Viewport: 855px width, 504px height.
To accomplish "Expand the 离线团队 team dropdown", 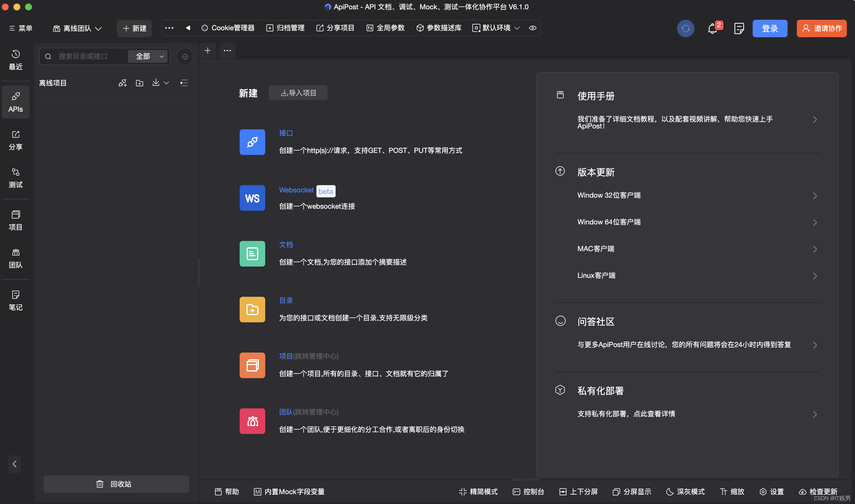I will [x=77, y=28].
